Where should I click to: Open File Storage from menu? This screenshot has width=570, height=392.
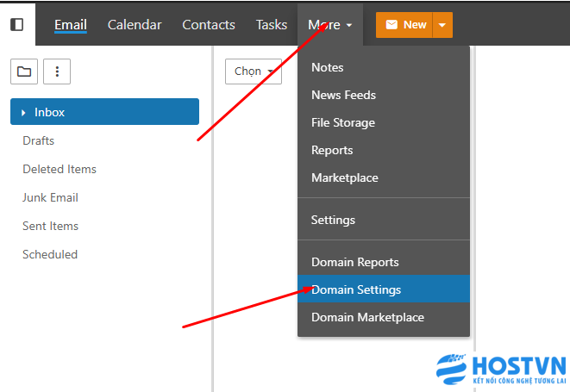[343, 122]
